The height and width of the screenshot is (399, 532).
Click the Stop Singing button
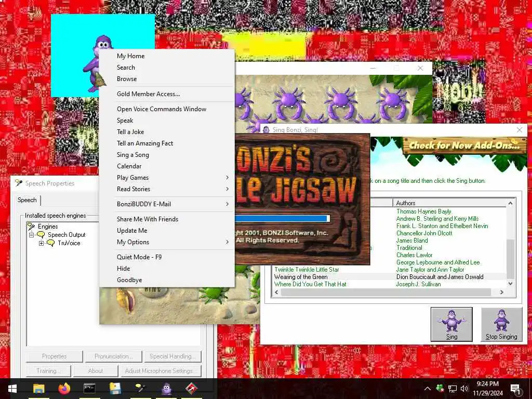coord(501,324)
